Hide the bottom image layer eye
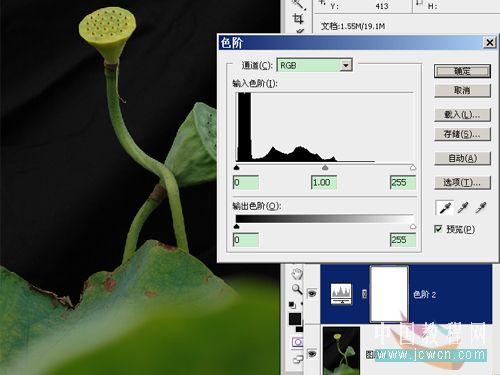Viewport: 500px width, 375px height. click(x=312, y=353)
